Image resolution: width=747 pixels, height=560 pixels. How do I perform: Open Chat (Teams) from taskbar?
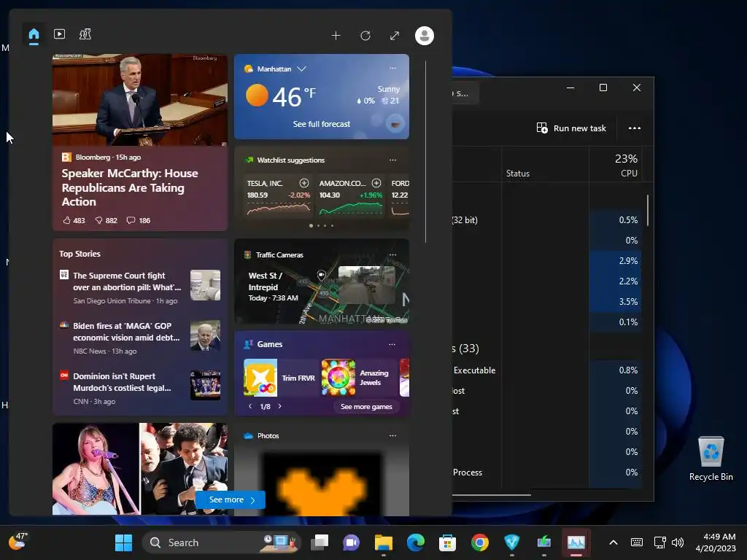pyautogui.click(x=351, y=542)
